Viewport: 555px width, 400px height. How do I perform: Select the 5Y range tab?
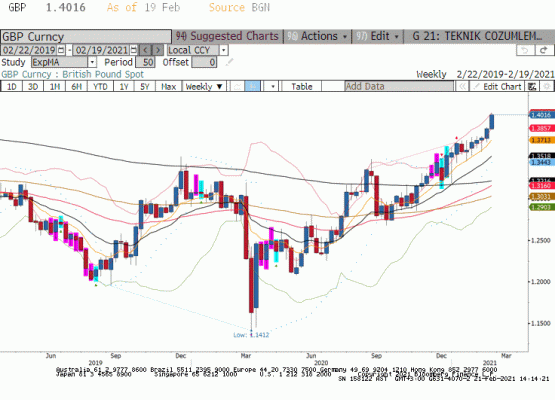point(144,86)
